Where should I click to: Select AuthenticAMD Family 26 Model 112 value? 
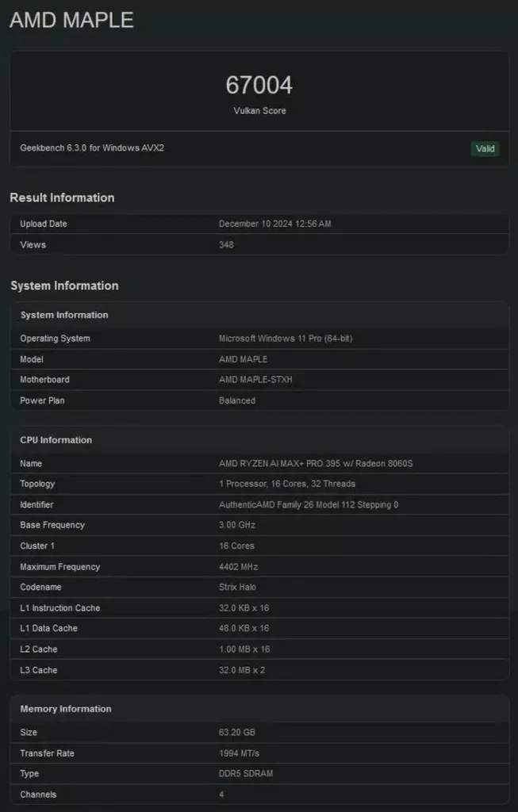click(x=309, y=504)
